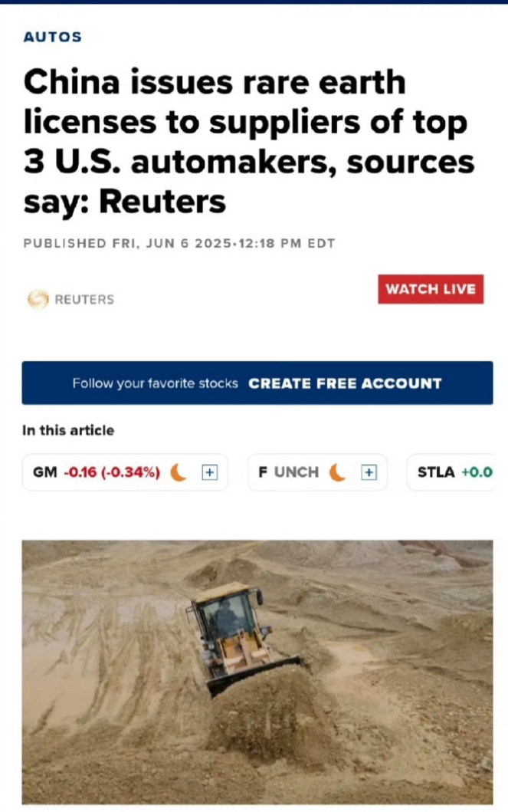Click the 'In this article' heading
The width and height of the screenshot is (508, 812).
68,430
